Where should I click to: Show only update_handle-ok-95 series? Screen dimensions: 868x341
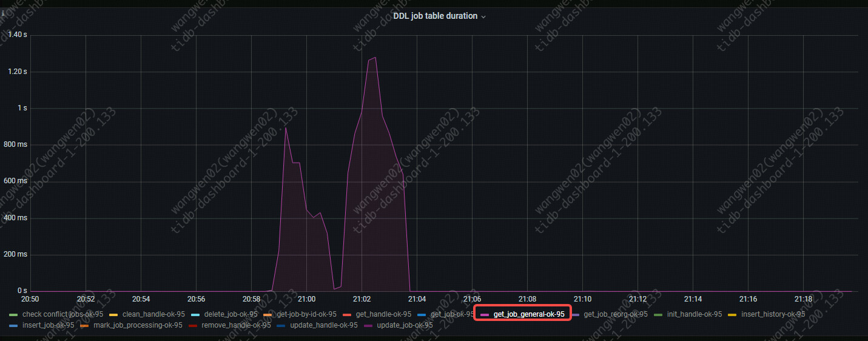[x=323, y=325]
